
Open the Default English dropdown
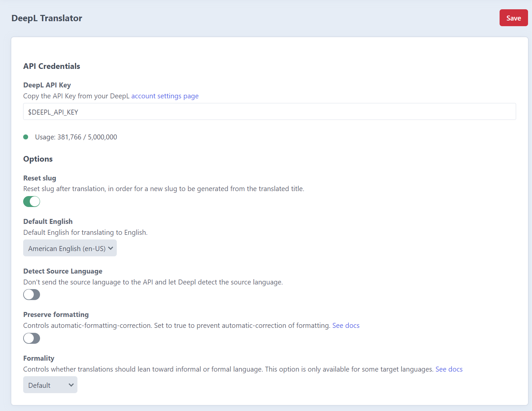70,248
